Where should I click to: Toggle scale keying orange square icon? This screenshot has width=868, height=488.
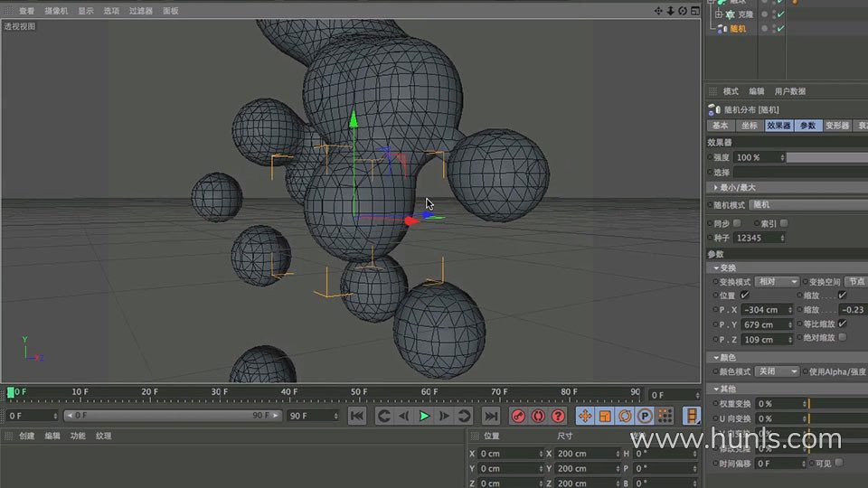pyautogui.click(x=605, y=416)
